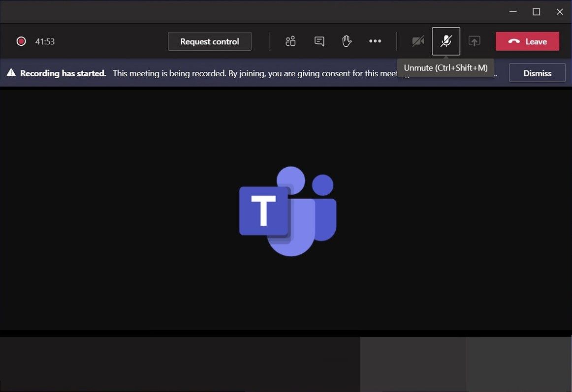The width and height of the screenshot is (572, 392).
Task: Click the warning triangle in the banner
Action: [11, 73]
